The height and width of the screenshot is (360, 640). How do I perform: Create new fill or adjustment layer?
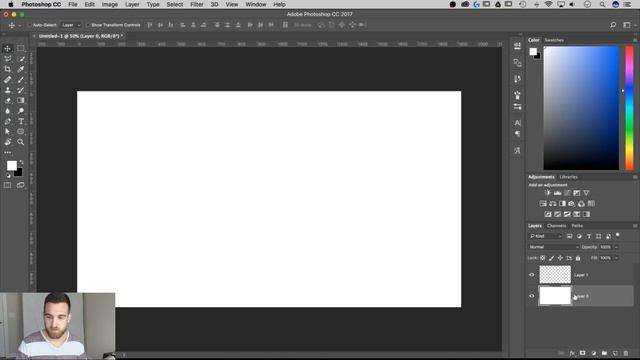[x=593, y=353]
